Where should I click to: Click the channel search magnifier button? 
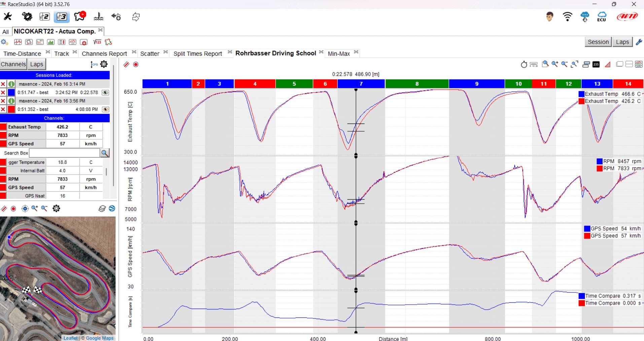(x=105, y=153)
